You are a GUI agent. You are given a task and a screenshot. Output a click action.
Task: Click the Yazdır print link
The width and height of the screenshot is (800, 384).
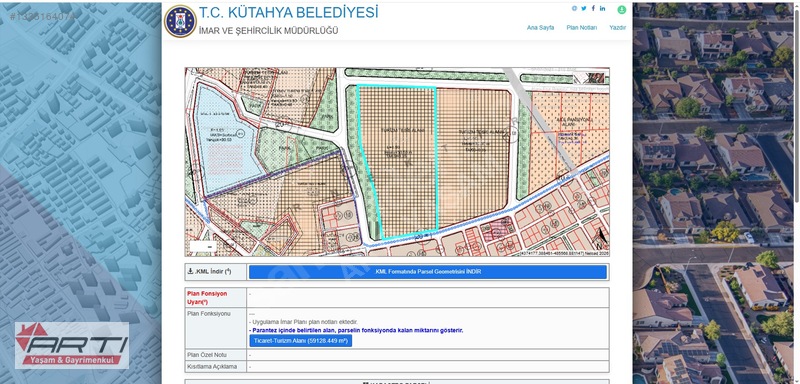coord(617,28)
